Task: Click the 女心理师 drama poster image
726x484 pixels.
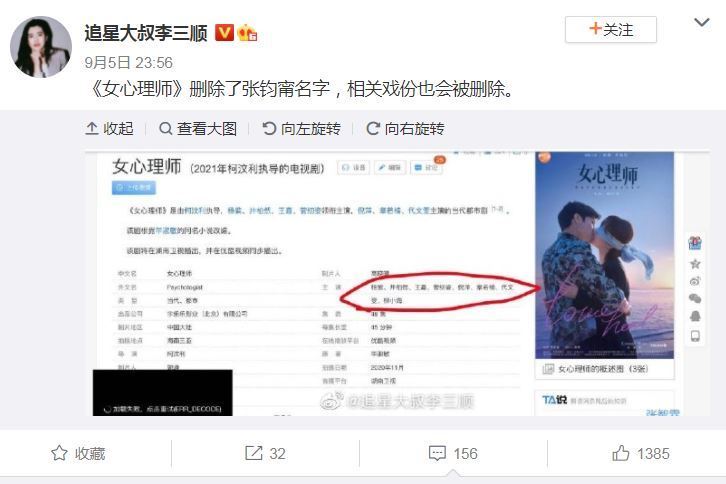Action: (604, 255)
